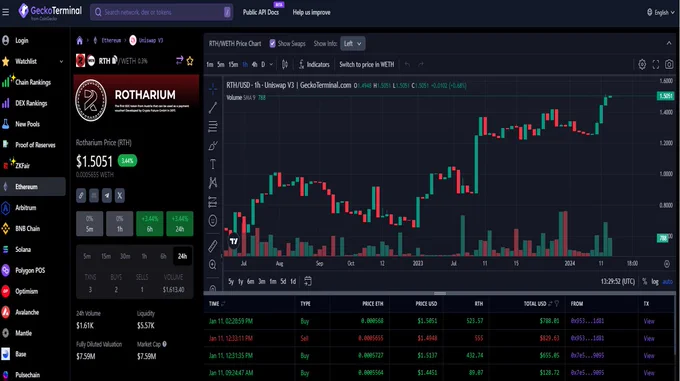Expand the Watchlist section chevron

[x=61, y=62]
